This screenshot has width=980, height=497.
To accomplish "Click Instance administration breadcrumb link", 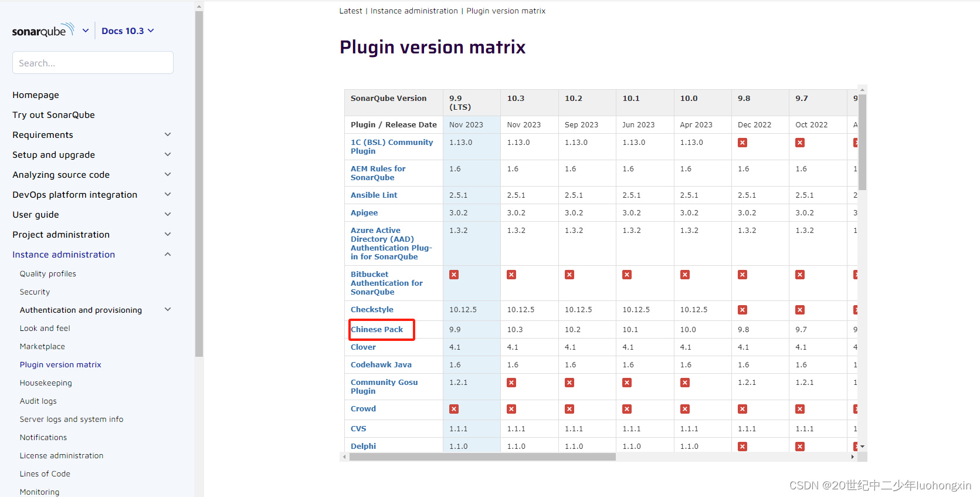I will pos(414,11).
